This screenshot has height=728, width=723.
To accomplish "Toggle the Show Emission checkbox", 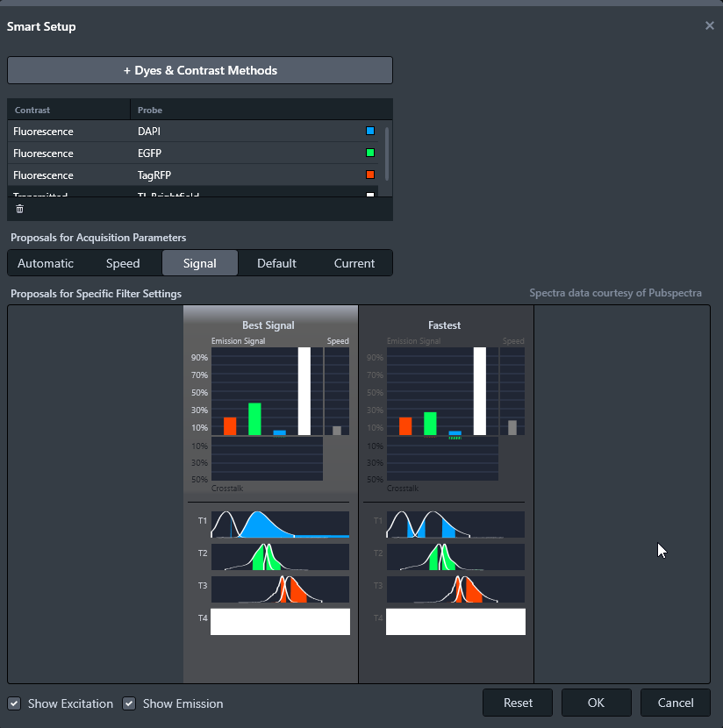I will 129,703.
